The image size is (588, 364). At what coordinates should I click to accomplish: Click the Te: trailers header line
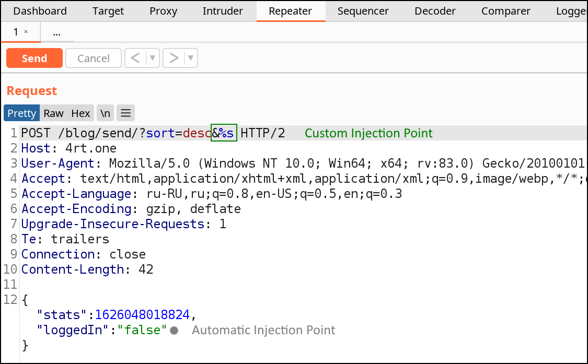pyautogui.click(x=65, y=239)
